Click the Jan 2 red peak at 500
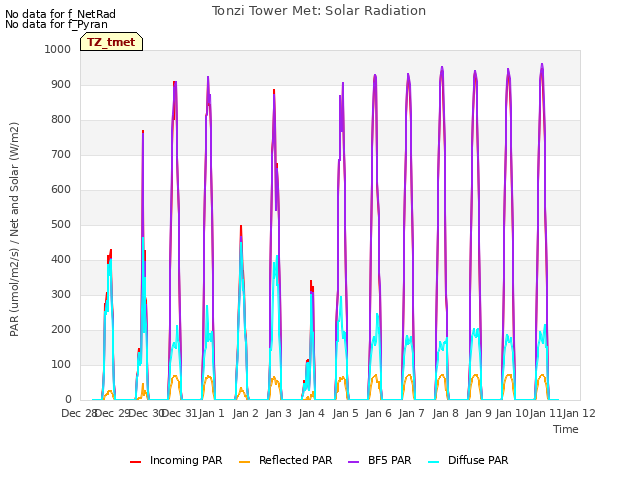Image resolution: width=640 pixels, height=480 pixels. coord(241,226)
